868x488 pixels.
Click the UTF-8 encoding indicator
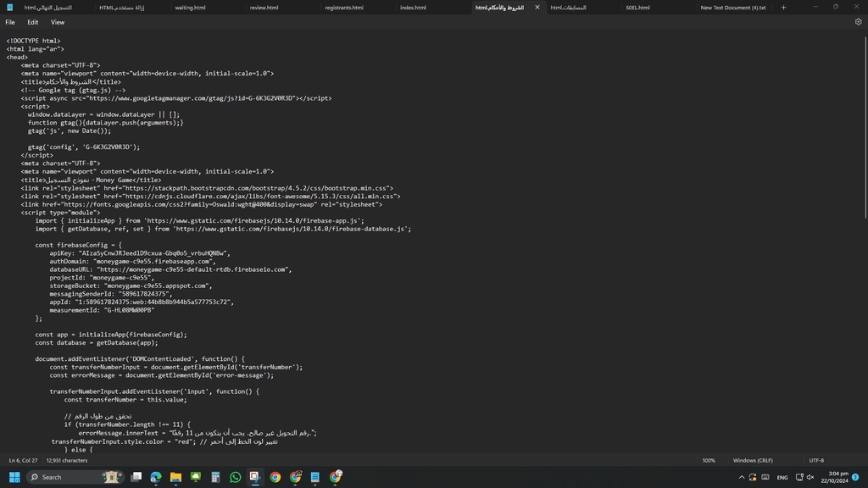click(816, 460)
